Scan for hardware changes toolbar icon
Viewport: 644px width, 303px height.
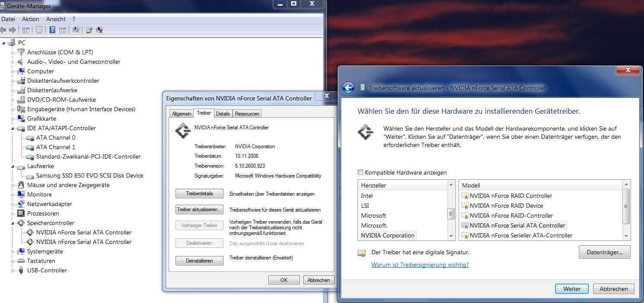(x=76, y=30)
